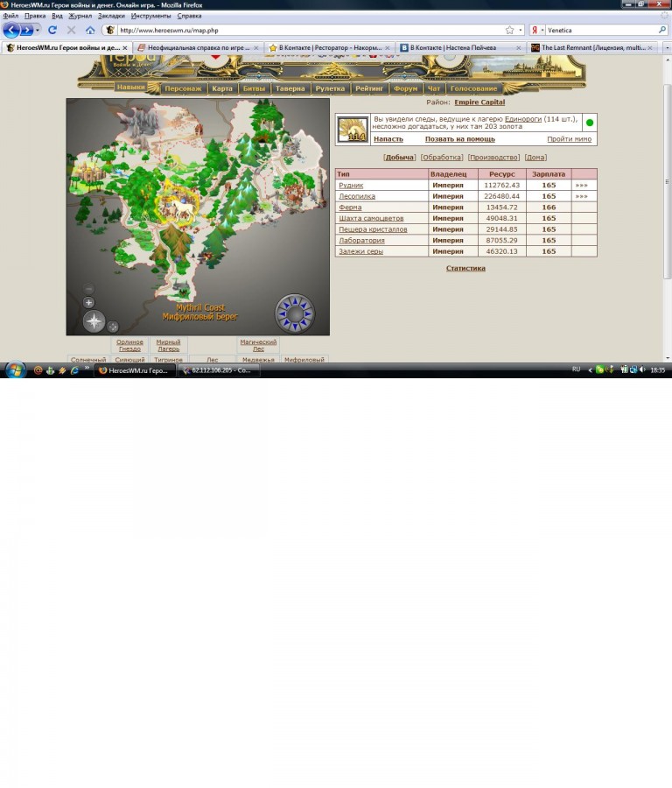Switch to В Контакте Настена Пейчева tab
This screenshot has height=788, width=672.
[460, 48]
